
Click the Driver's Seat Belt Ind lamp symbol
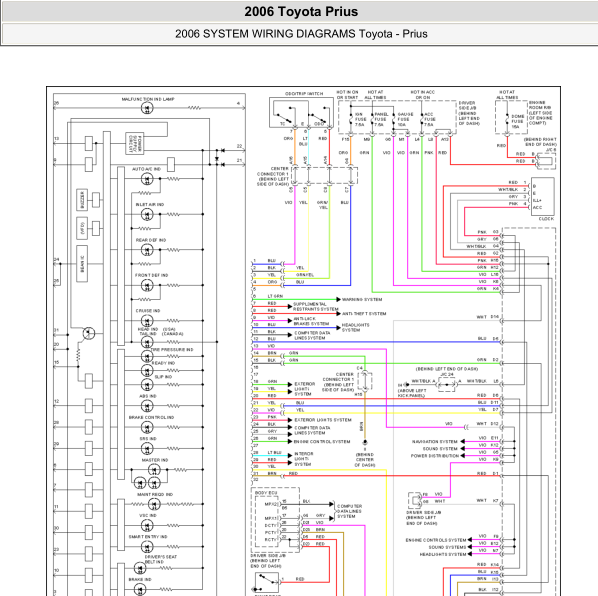coord(140,568)
